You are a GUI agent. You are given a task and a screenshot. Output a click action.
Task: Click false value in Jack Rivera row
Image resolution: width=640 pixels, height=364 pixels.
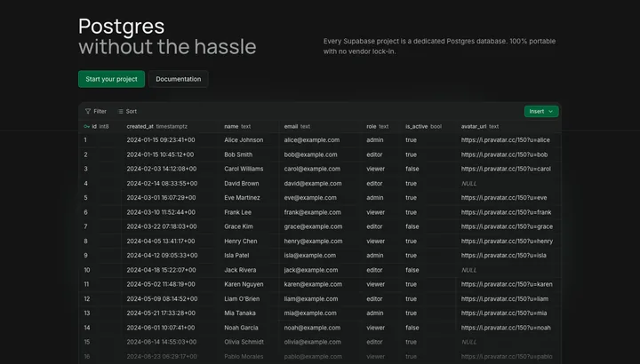point(412,270)
